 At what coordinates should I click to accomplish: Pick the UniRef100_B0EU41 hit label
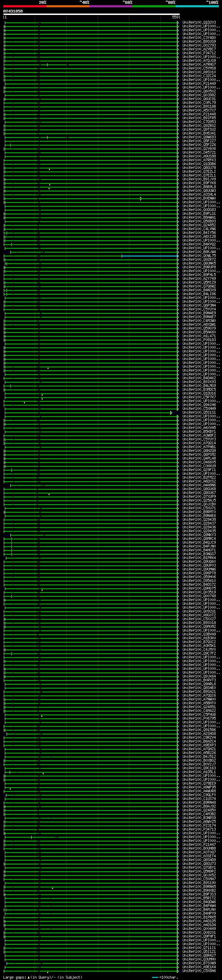tap(199, 133)
